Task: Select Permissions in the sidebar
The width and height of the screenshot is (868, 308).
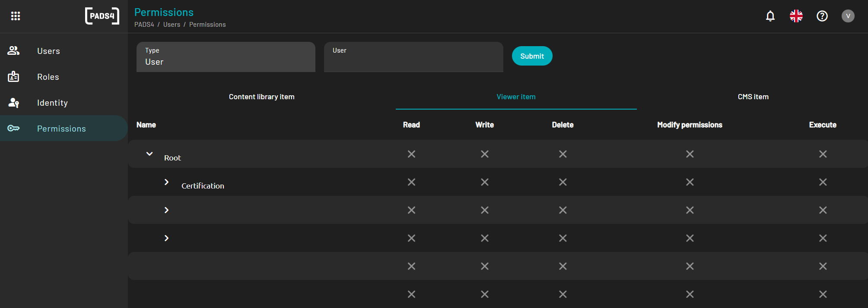Action: coord(64,128)
